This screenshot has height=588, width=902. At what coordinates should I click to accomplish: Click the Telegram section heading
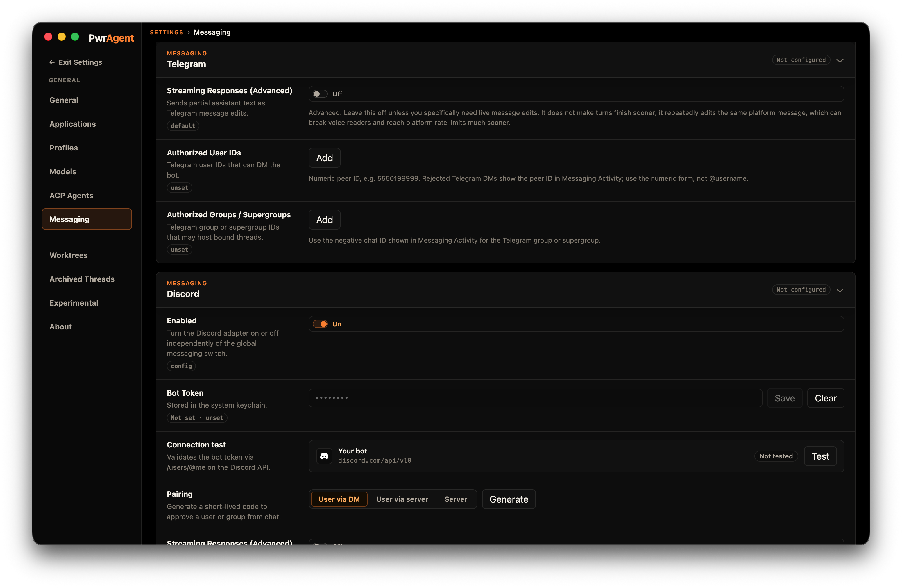tap(186, 64)
